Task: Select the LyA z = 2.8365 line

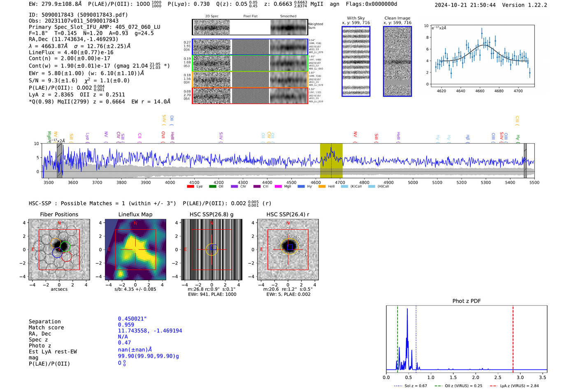Action: click(x=77, y=95)
